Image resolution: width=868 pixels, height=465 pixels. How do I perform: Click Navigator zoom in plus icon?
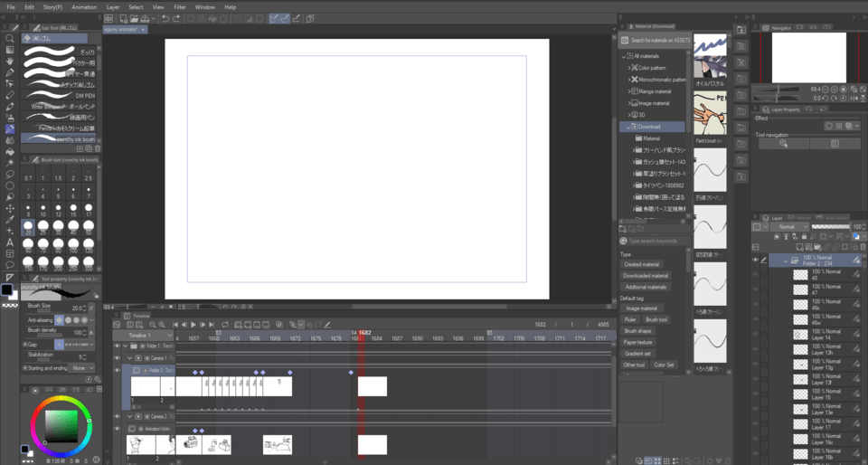835,90
